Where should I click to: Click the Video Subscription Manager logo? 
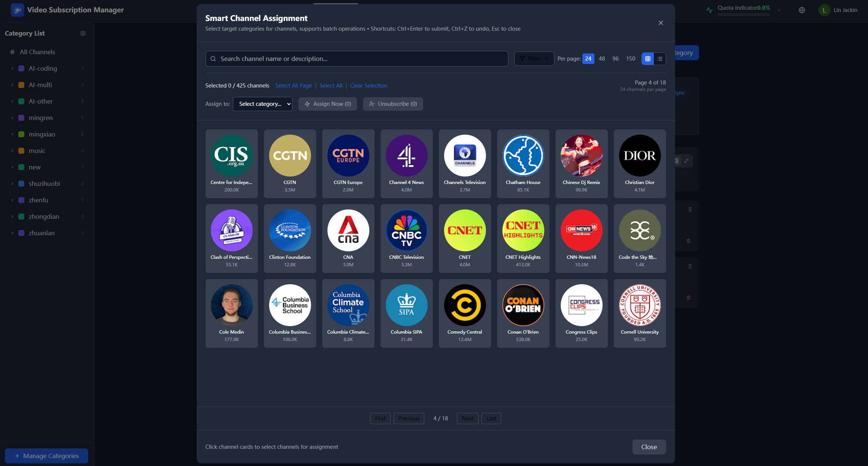click(18, 10)
